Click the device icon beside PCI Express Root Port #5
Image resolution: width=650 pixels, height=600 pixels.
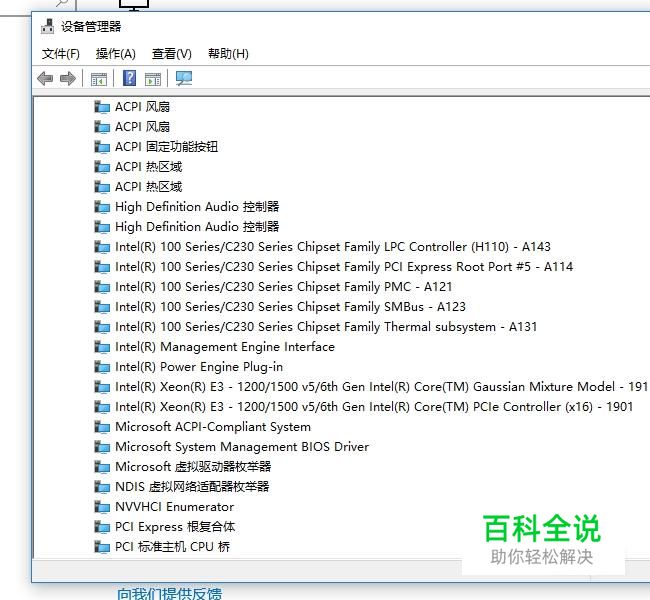pos(102,267)
